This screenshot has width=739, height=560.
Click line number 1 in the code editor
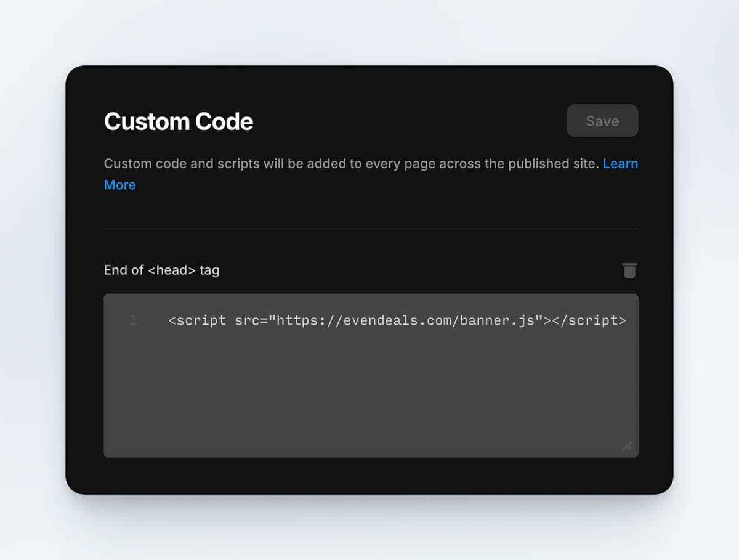click(133, 320)
